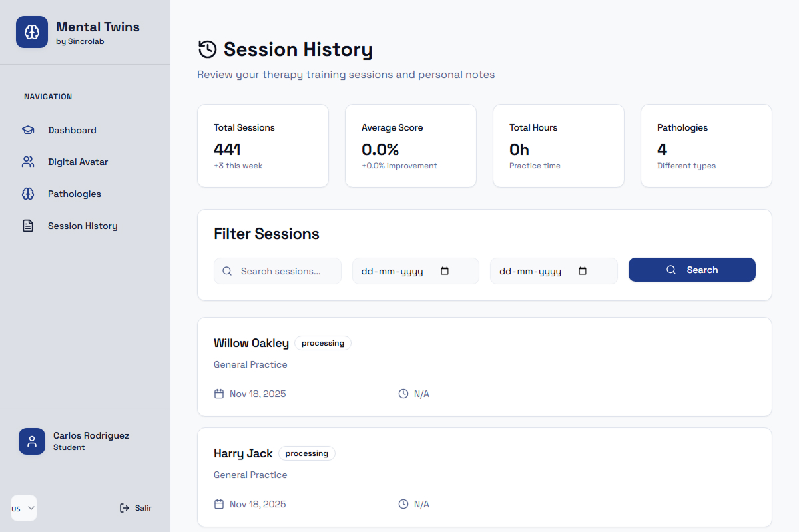The width and height of the screenshot is (799, 532).
Task: Open Pathologies from the sidebar
Action: point(75,194)
